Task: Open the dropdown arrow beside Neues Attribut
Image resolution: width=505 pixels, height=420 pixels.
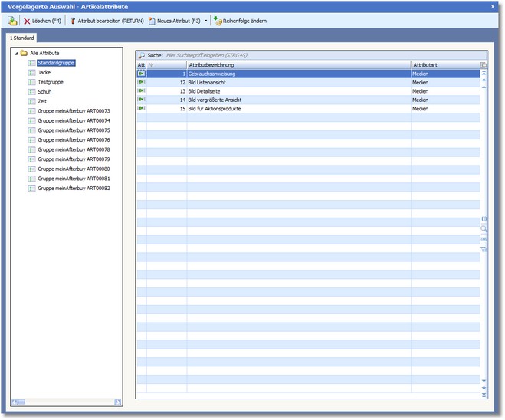Action: (x=205, y=21)
